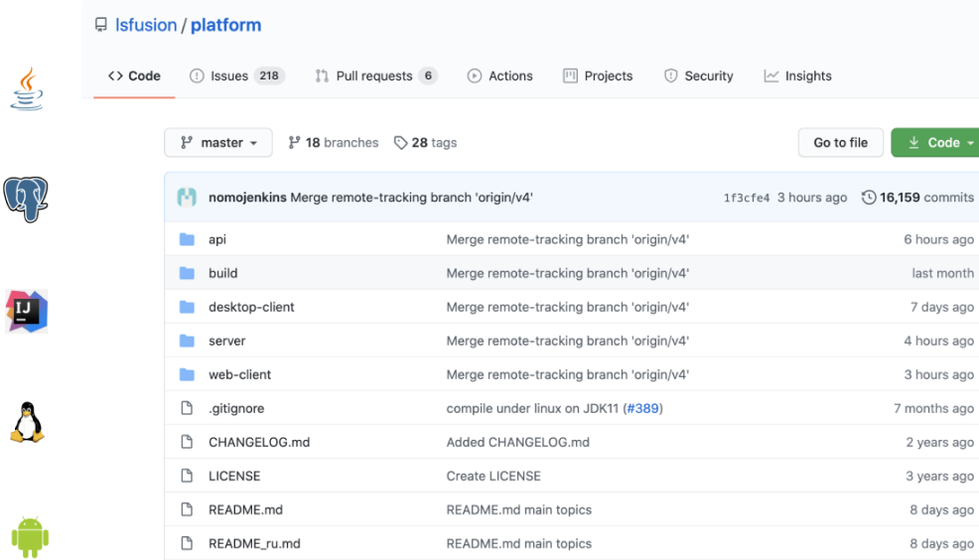Open the api folder

click(217, 239)
